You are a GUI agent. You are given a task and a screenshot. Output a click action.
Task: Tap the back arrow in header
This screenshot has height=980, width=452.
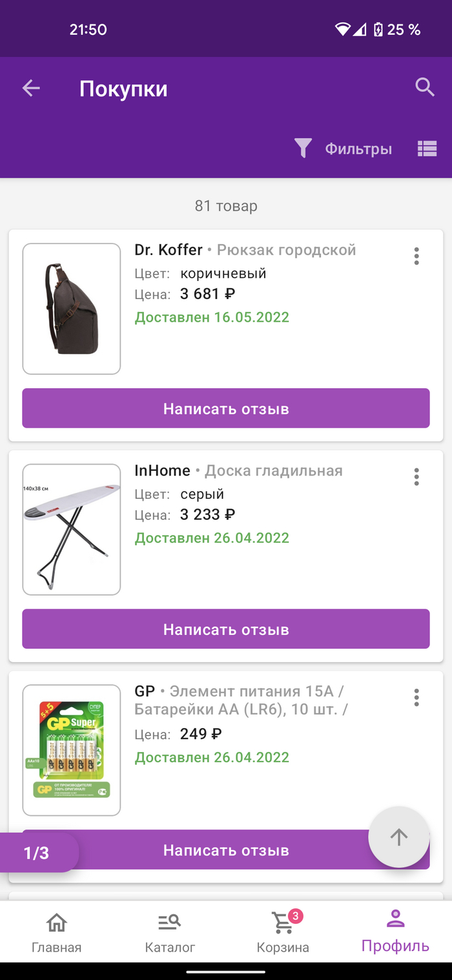click(x=31, y=89)
